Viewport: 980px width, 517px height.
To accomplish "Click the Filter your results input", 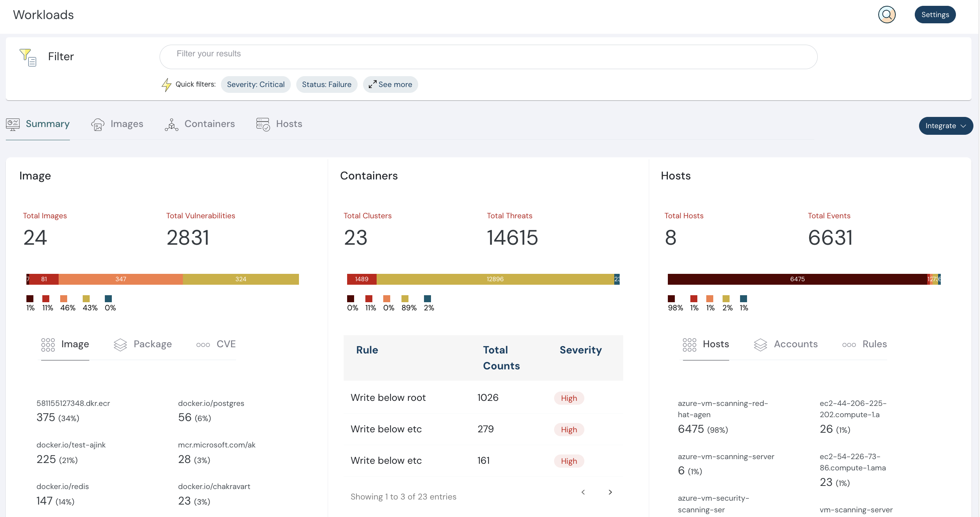I will point(488,57).
